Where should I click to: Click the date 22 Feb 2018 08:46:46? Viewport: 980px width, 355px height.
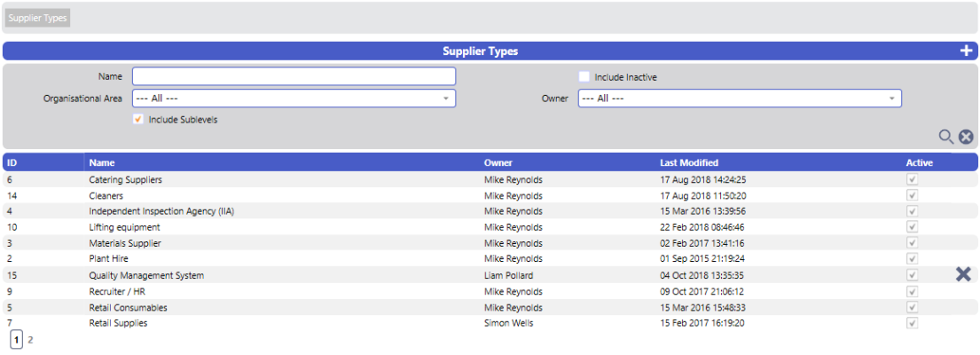coord(702,227)
